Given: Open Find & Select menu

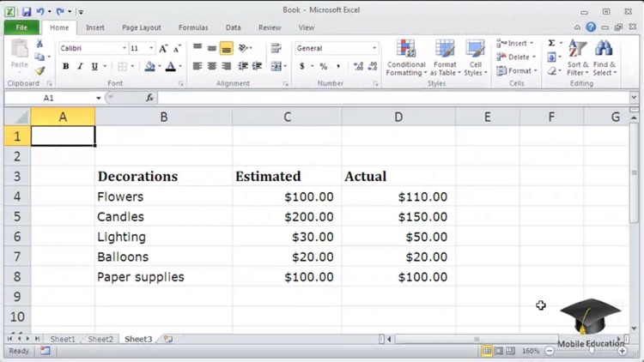Looking at the screenshot, I should [x=605, y=57].
